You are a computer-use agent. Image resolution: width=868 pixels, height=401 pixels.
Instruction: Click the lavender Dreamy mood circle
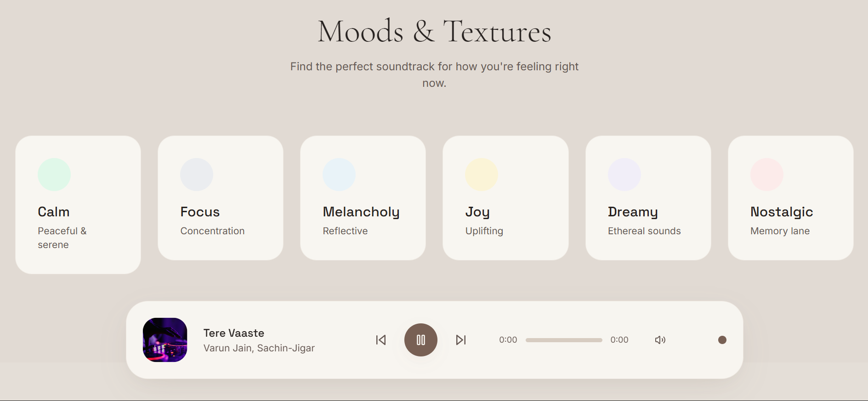point(624,175)
